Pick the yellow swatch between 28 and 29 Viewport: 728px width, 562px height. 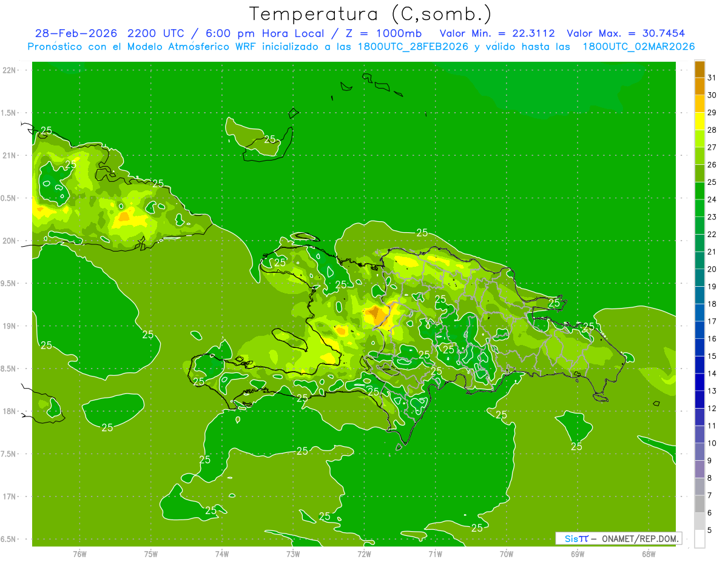[699, 121]
